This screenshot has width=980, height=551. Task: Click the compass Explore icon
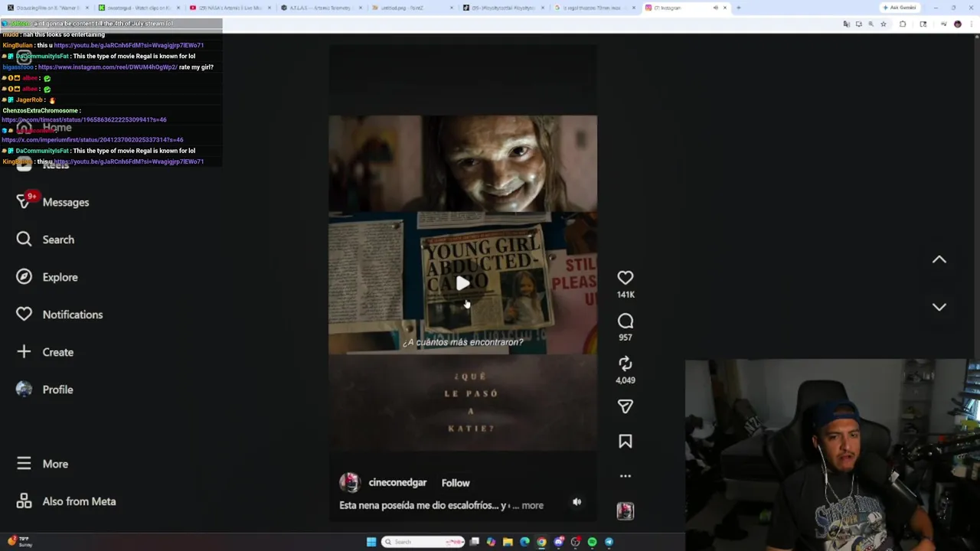[24, 276]
